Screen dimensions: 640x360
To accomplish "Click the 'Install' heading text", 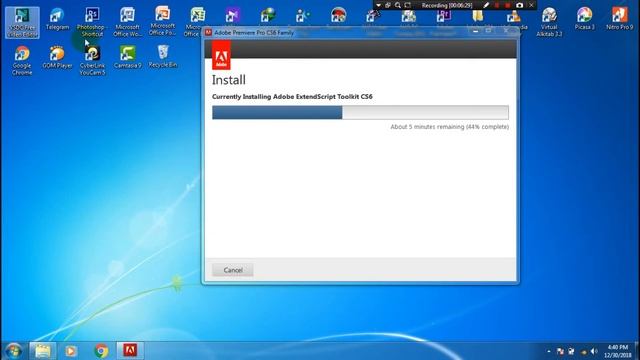I will coord(229,80).
